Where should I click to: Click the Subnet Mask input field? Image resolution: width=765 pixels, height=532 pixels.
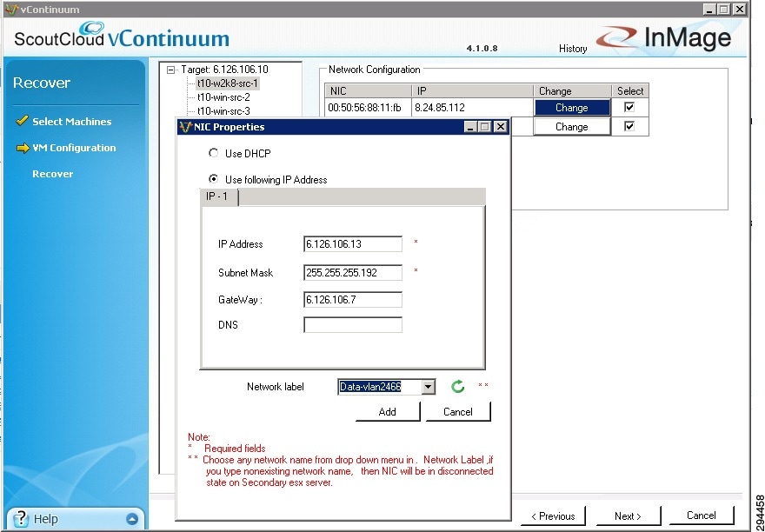pos(353,272)
